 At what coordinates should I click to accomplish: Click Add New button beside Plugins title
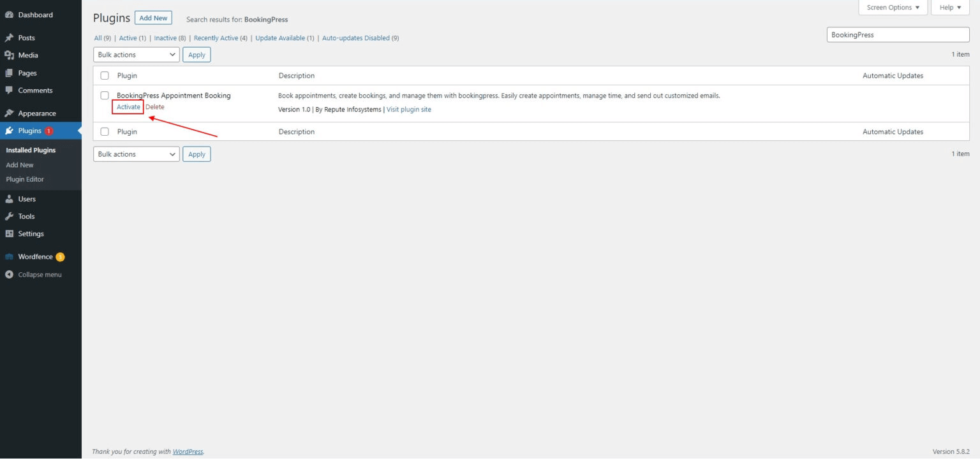153,18
